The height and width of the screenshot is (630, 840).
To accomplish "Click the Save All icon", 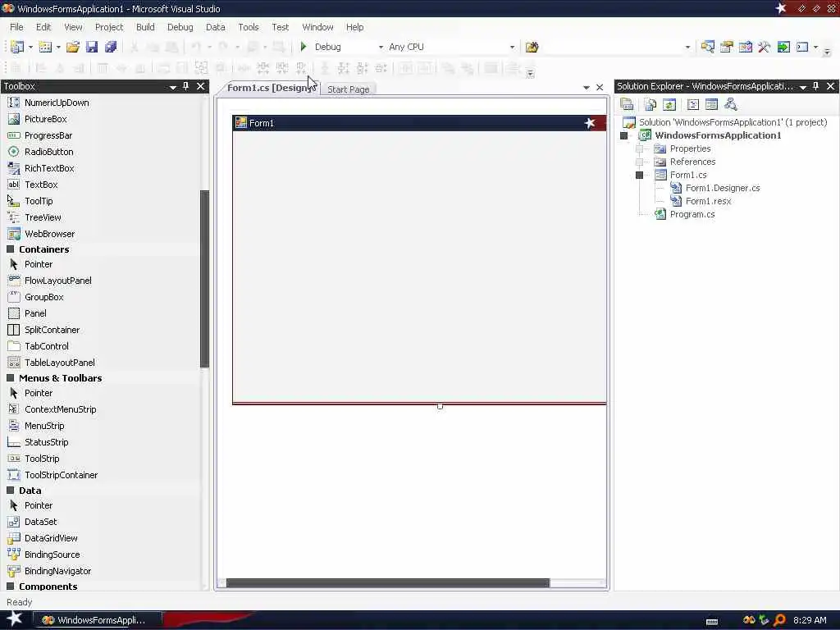I will (111, 47).
